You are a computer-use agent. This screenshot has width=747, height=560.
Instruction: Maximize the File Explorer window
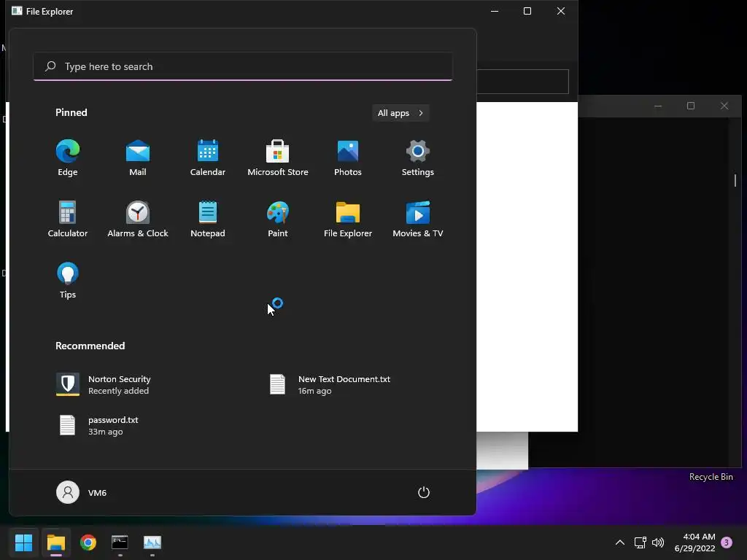coord(527,11)
